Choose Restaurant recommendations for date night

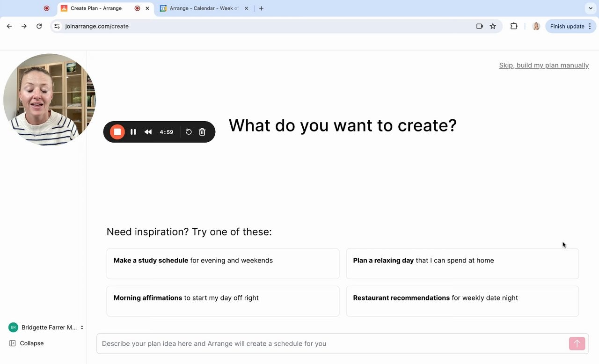462,301
